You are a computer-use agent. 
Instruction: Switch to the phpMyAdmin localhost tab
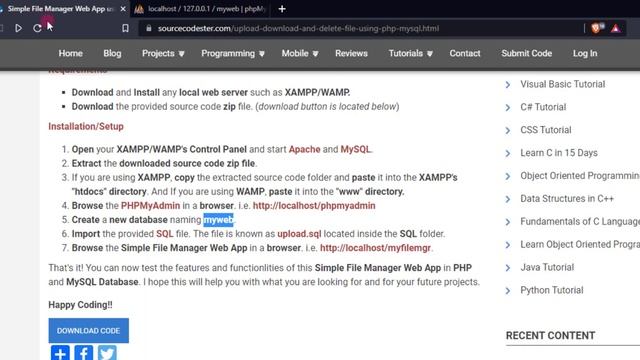[202, 9]
